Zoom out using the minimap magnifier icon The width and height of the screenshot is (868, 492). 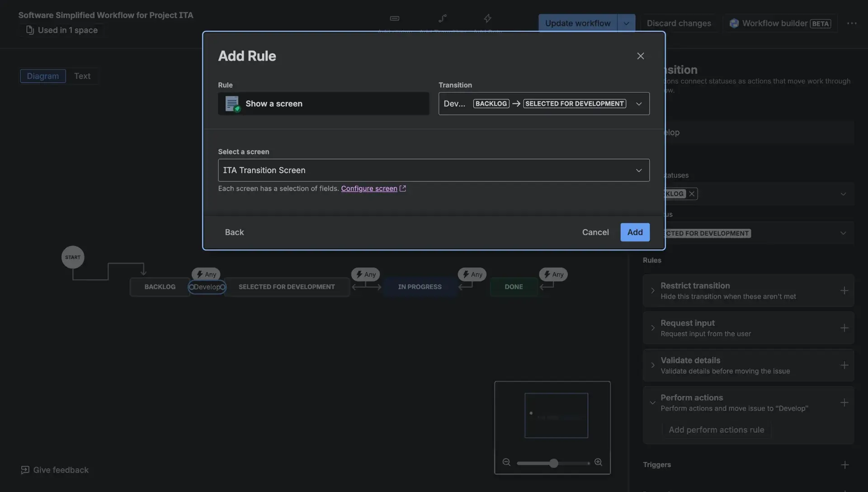506,462
